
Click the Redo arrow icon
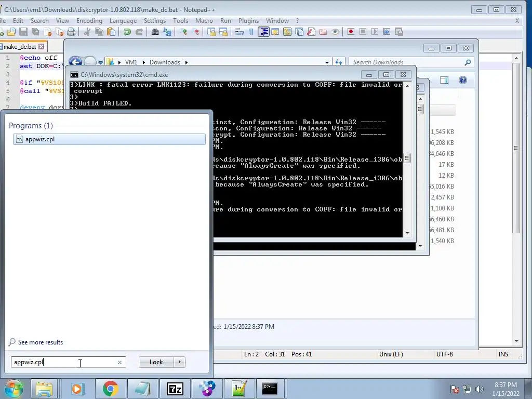pyautogui.click(x=139, y=32)
